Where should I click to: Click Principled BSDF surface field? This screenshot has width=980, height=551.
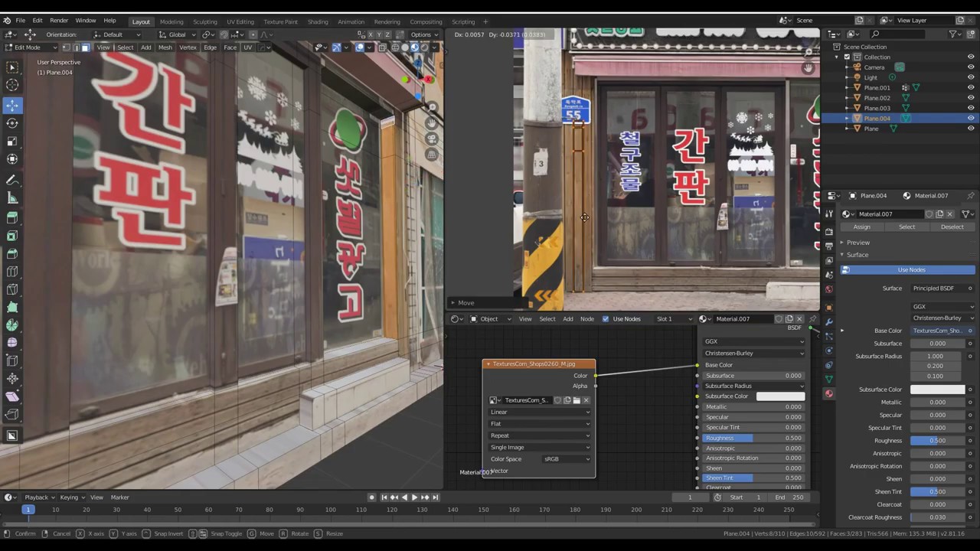point(938,289)
